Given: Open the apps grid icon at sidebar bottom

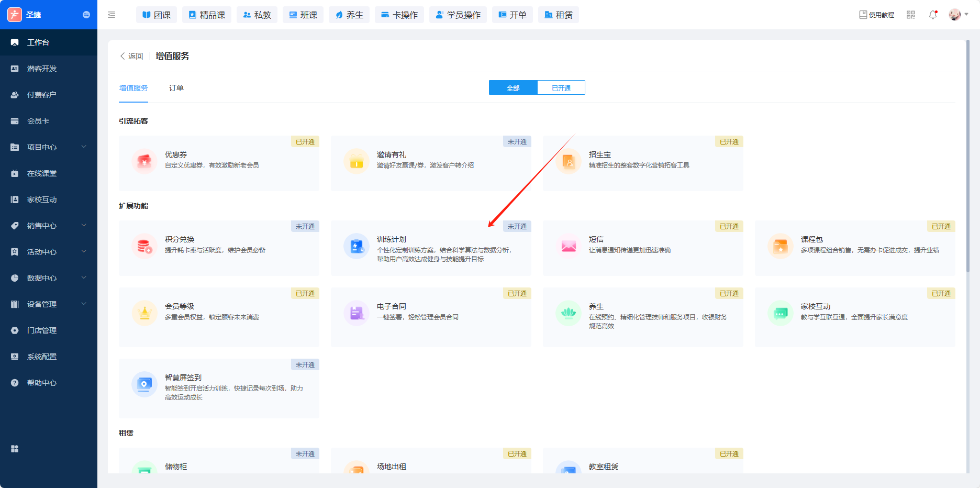Looking at the screenshot, I should [x=15, y=449].
